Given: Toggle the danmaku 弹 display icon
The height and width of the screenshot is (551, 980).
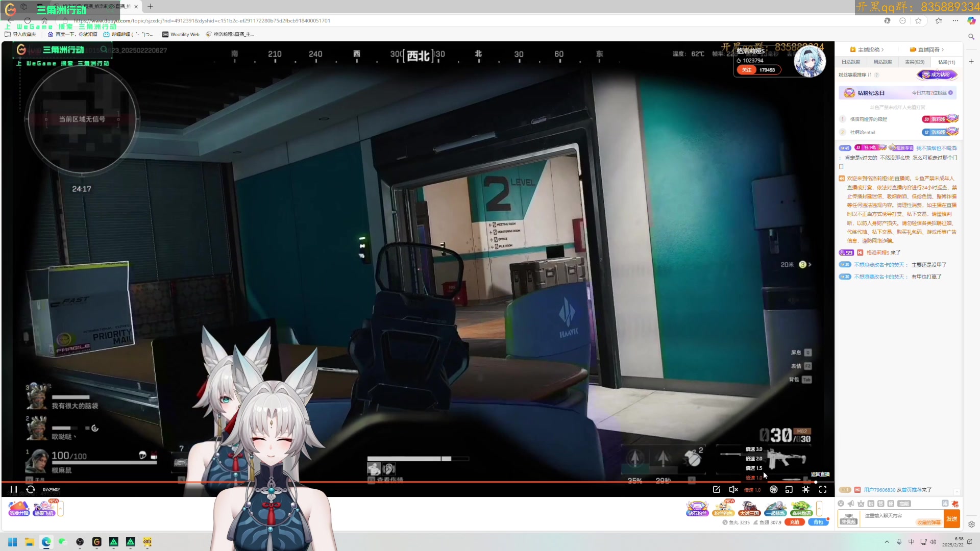Looking at the screenshot, I should (774, 489).
